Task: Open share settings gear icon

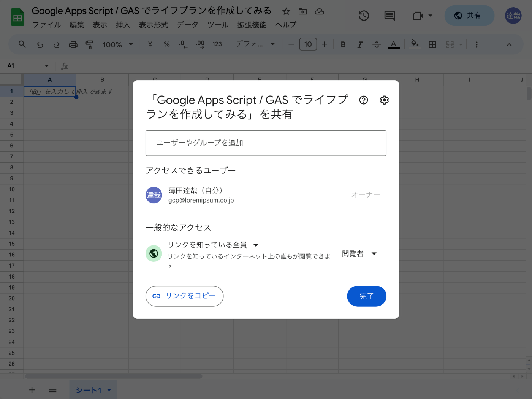Action: [385, 100]
